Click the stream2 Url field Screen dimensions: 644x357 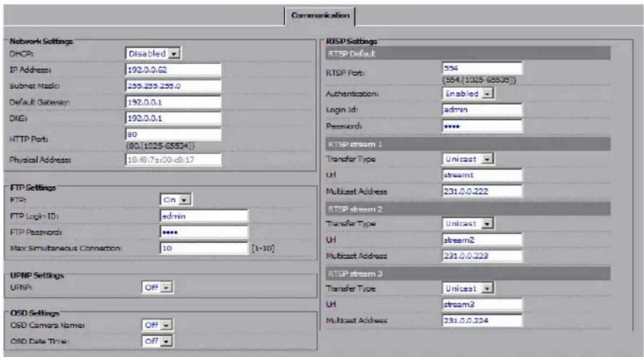pos(482,240)
